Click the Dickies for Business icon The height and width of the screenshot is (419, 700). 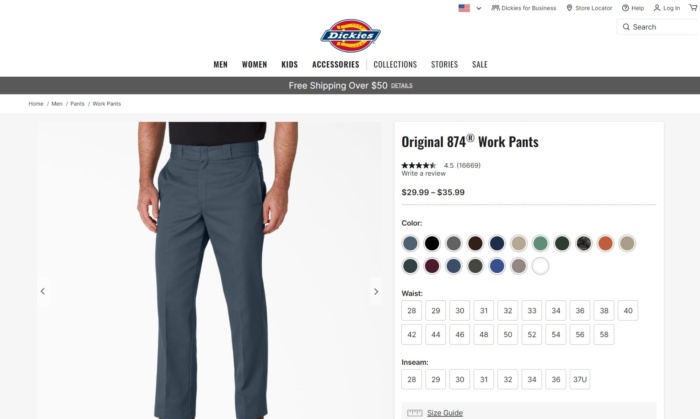pos(495,8)
